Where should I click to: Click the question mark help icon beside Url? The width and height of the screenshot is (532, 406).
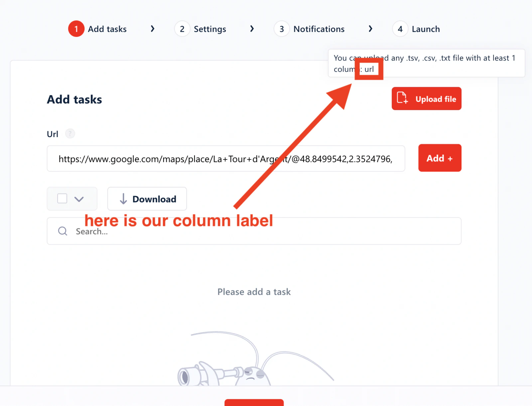pyautogui.click(x=70, y=134)
